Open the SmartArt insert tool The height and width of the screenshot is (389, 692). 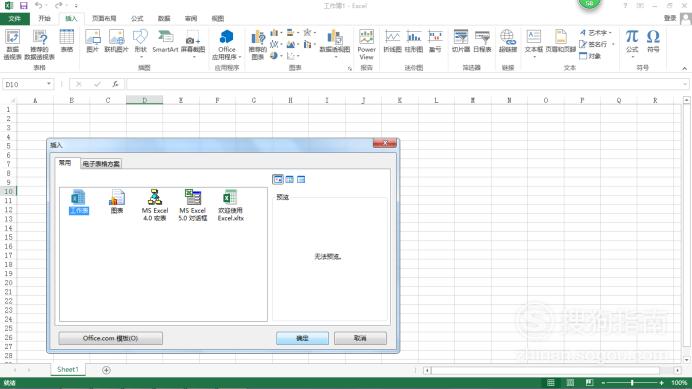[165, 42]
